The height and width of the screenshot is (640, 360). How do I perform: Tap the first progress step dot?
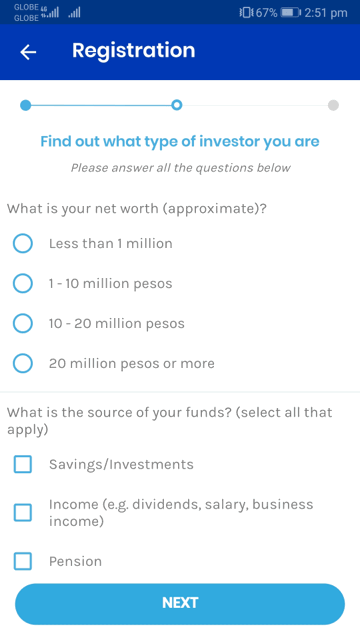[x=25, y=105]
